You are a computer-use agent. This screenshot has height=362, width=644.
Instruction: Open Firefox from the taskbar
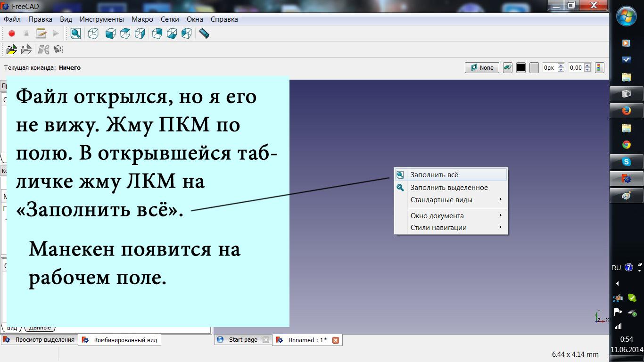tap(627, 111)
